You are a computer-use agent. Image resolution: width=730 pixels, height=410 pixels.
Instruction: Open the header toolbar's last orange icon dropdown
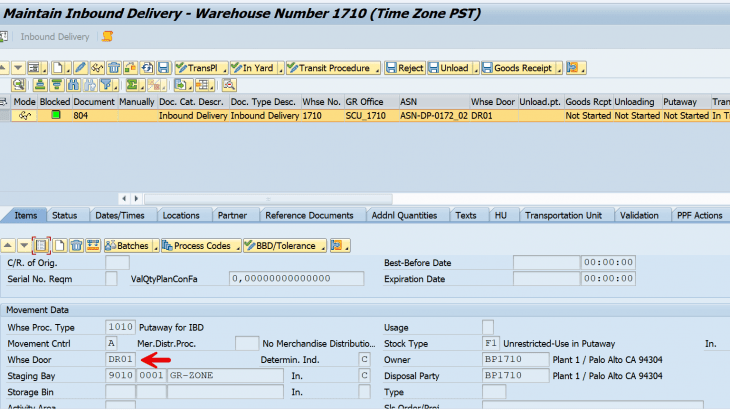pos(583,70)
